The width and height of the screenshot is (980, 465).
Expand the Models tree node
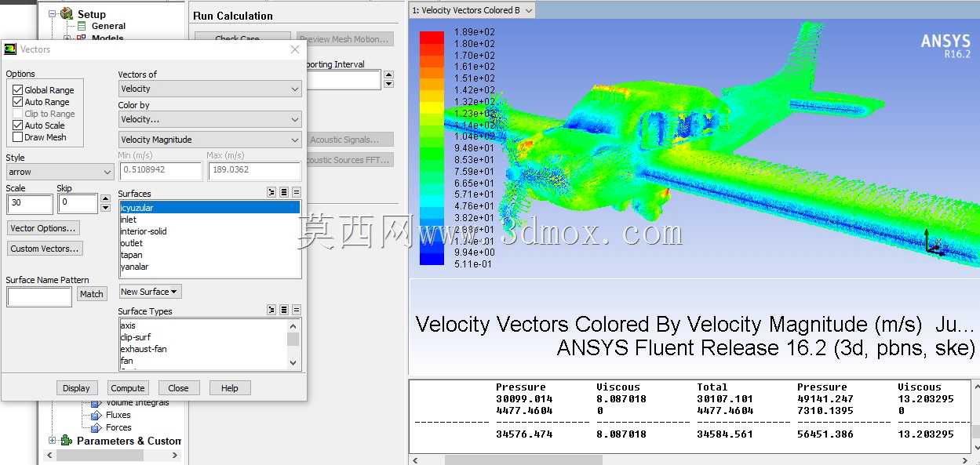click(x=67, y=38)
